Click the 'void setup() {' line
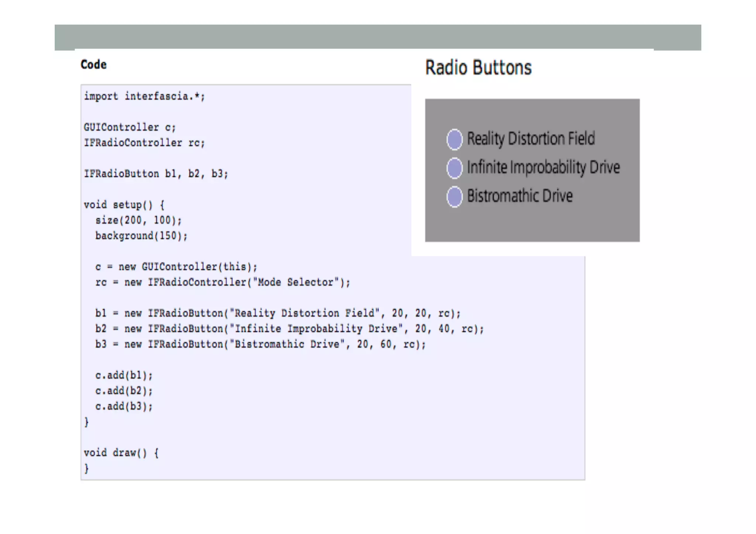 124,205
